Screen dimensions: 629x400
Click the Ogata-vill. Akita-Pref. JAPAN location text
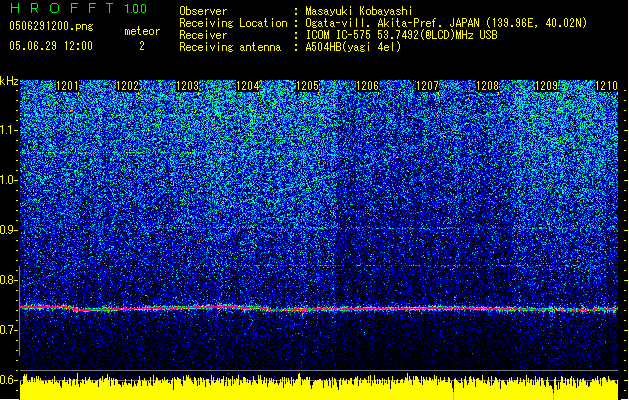[x=446, y=23]
